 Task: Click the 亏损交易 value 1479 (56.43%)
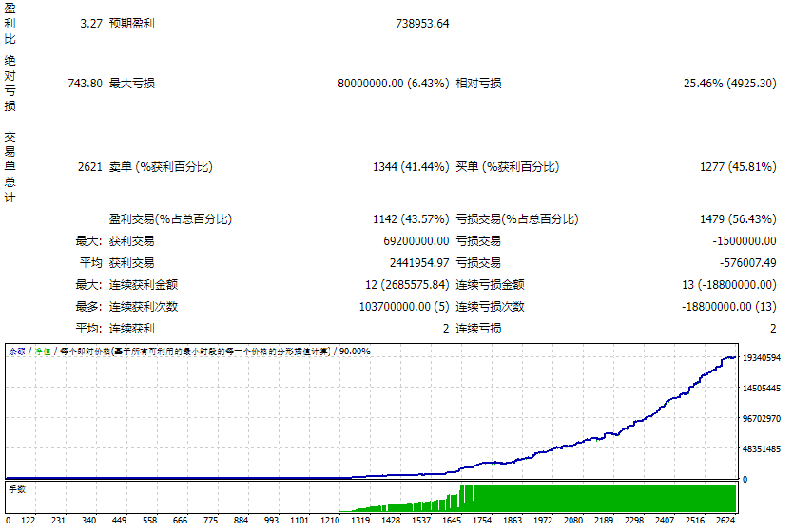click(738, 219)
